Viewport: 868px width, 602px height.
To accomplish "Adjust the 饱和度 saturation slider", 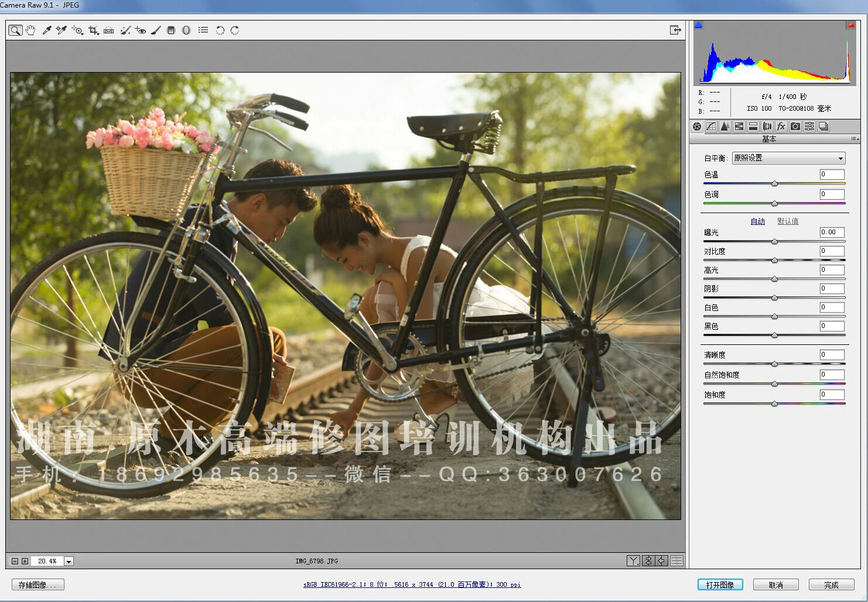I will [x=774, y=404].
